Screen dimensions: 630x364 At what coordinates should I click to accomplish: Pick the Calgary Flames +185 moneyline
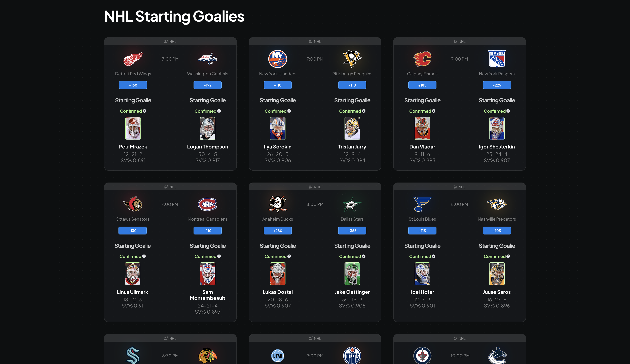tap(422, 85)
